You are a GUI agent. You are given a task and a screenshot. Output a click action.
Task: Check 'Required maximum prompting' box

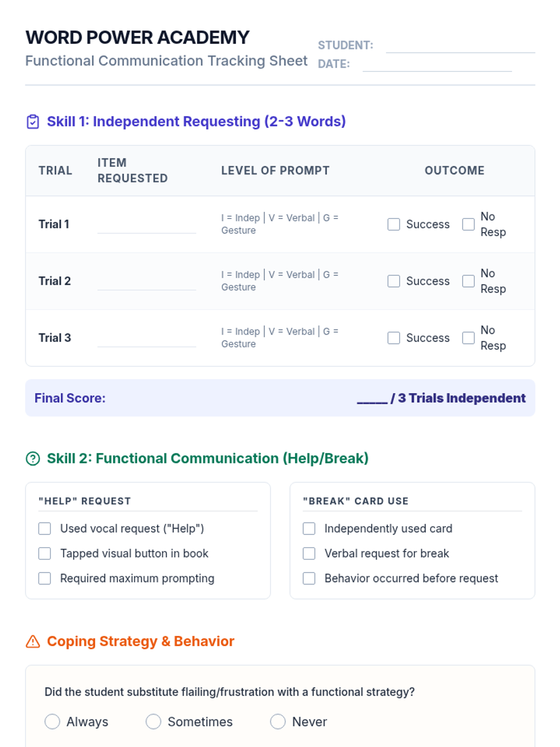[45, 578]
